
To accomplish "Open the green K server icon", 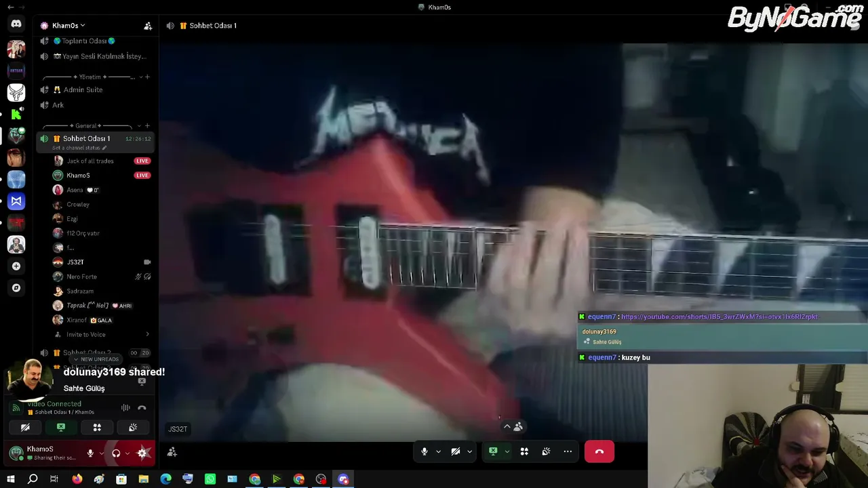I will (16, 114).
